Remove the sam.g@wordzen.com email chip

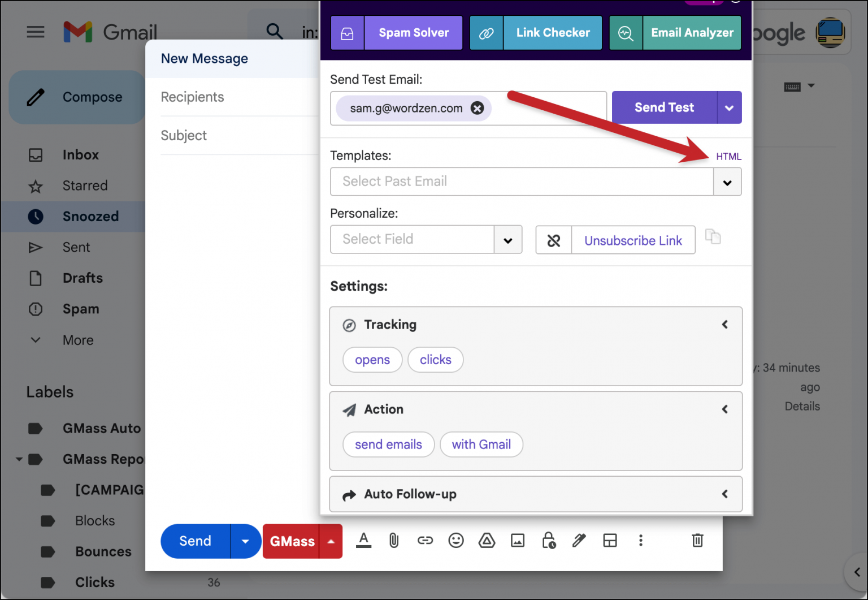coord(478,108)
